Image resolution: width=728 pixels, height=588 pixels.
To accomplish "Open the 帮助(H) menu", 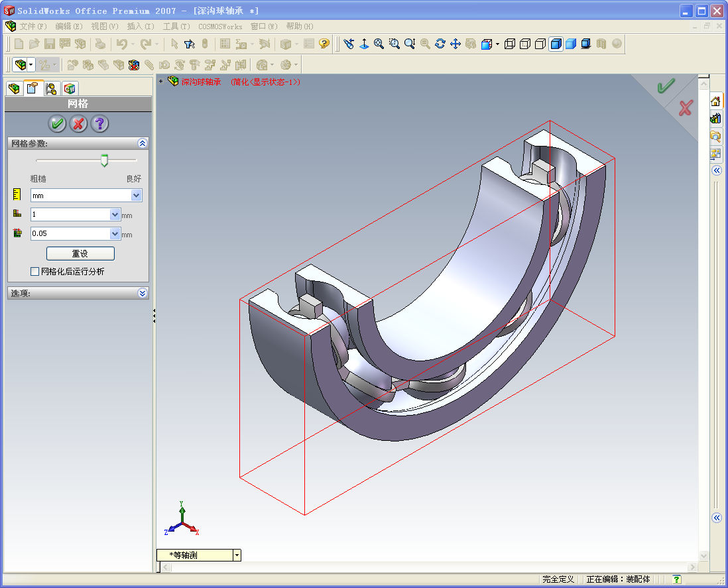I will tap(300, 27).
